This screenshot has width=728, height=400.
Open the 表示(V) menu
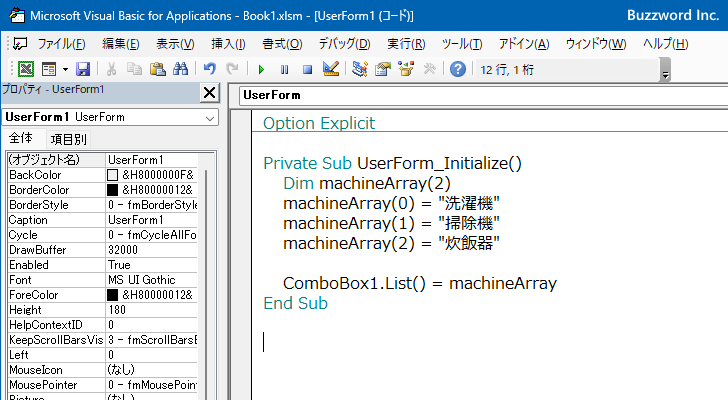175,44
